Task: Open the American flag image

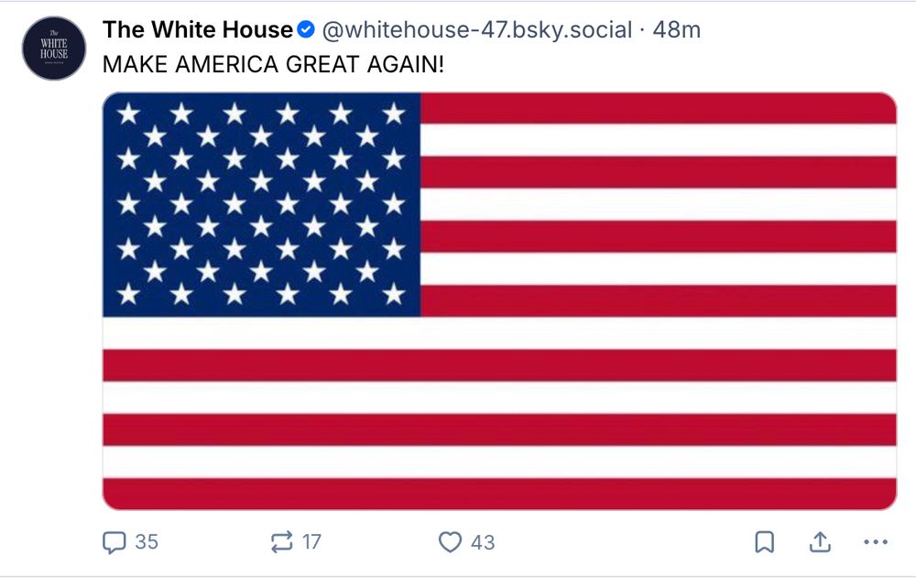Action: click(x=499, y=366)
